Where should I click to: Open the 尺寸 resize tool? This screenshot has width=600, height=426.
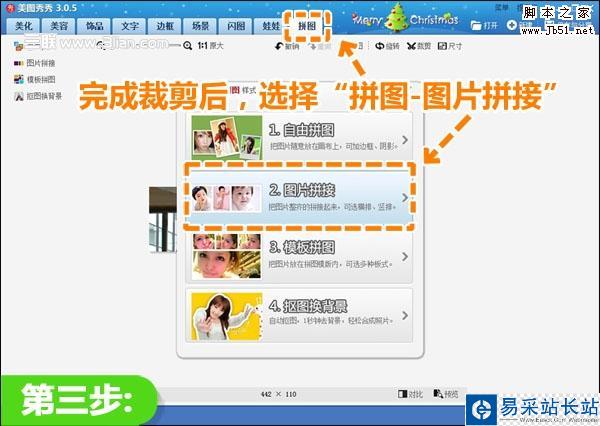point(450,46)
